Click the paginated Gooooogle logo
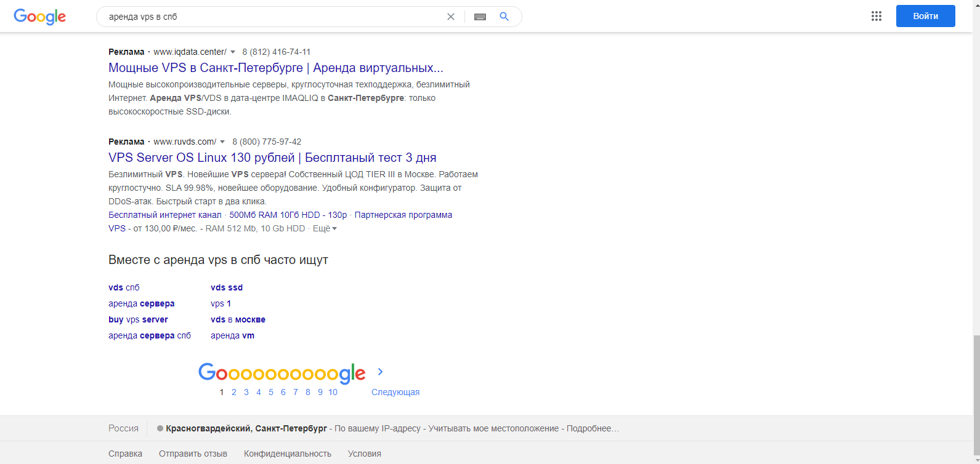This screenshot has height=464, width=980. pyautogui.click(x=282, y=373)
